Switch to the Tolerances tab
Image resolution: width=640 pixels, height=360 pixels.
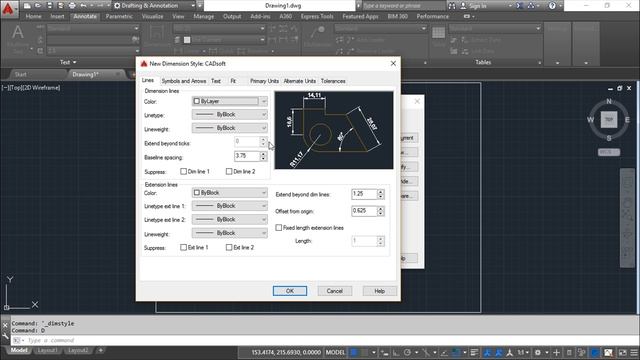point(333,81)
